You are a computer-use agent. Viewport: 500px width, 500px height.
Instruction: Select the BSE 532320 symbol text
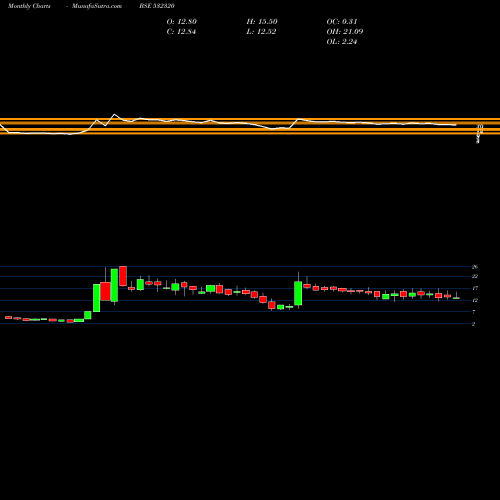(157, 6)
